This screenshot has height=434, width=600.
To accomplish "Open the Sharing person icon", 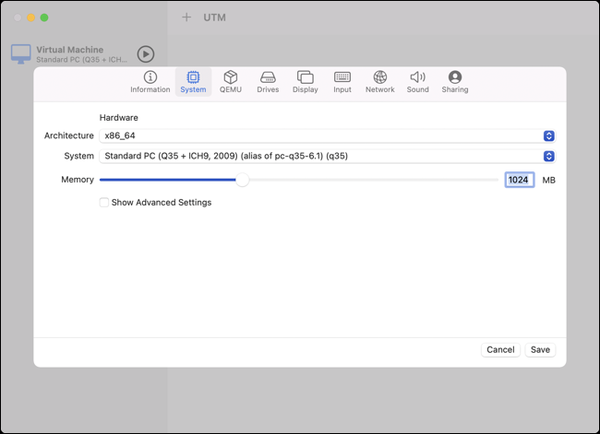I will point(455,77).
